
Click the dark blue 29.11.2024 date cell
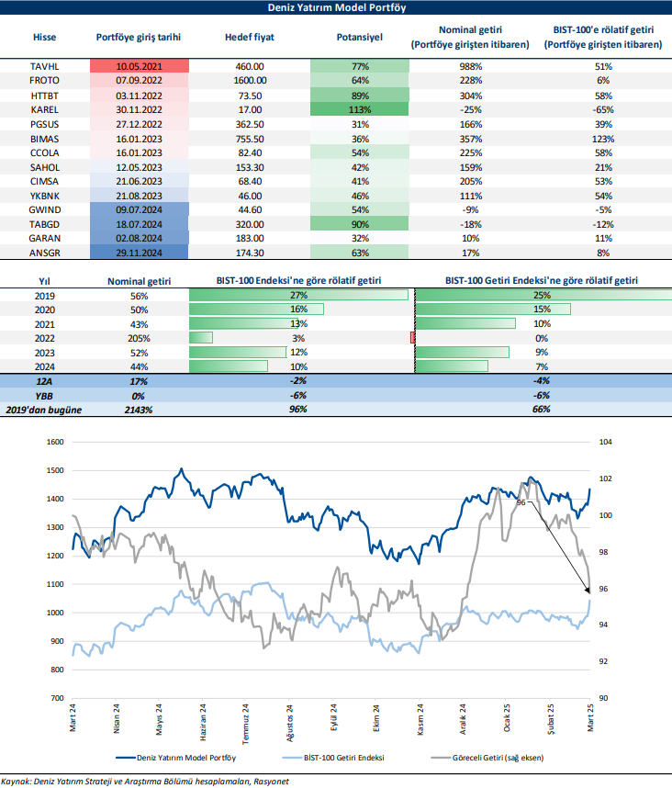tap(140, 252)
